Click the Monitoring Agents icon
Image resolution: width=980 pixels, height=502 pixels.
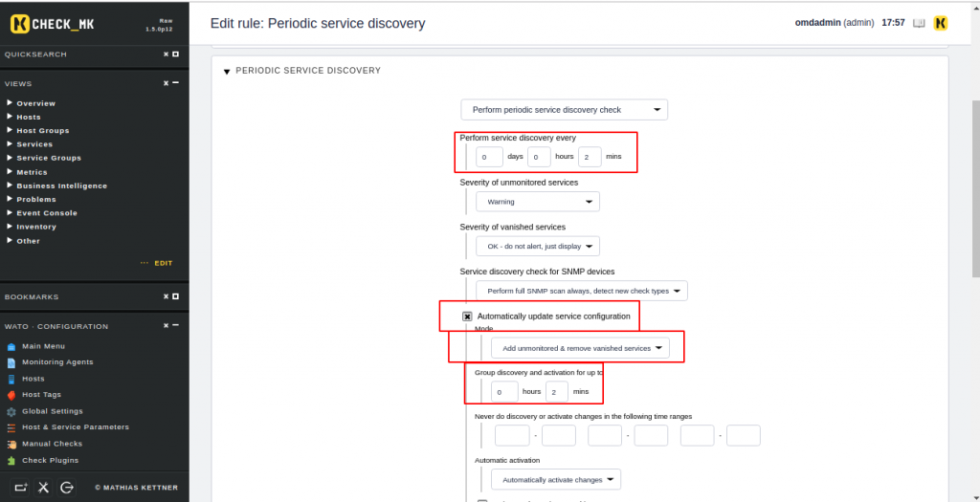11,362
